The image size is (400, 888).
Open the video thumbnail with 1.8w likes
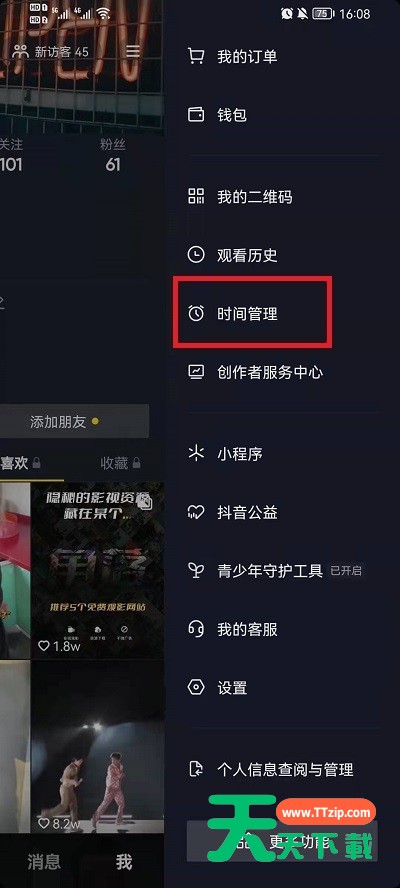tap(97, 570)
